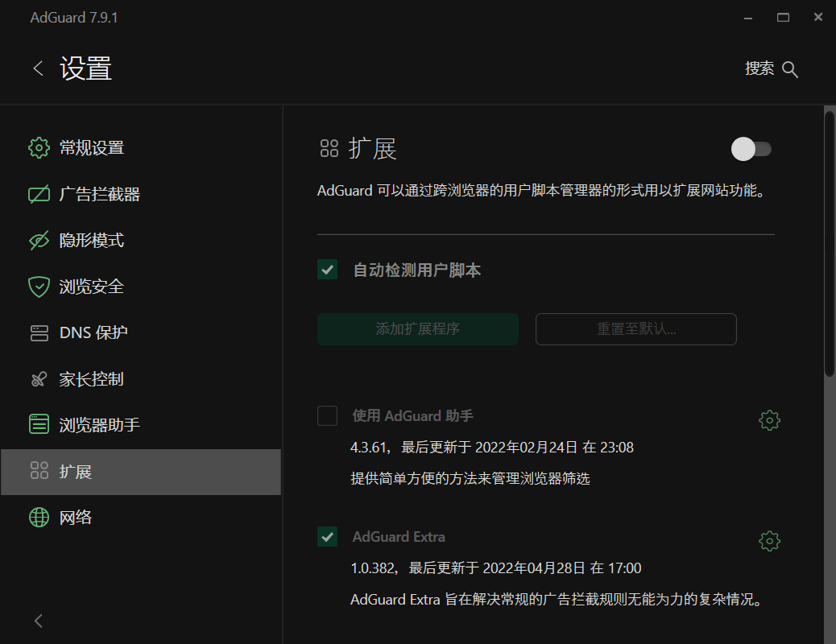Click the 重置至默认 button
The height and width of the screenshot is (644, 836).
click(635, 329)
